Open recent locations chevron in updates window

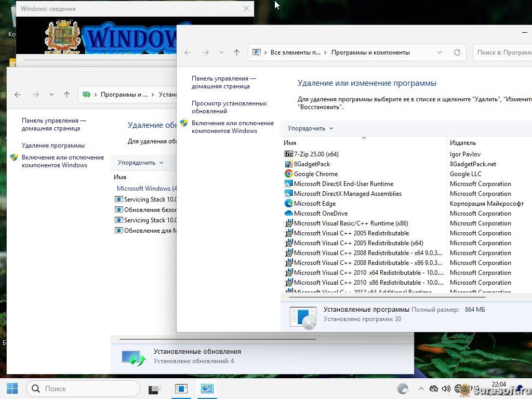[51, 95]
